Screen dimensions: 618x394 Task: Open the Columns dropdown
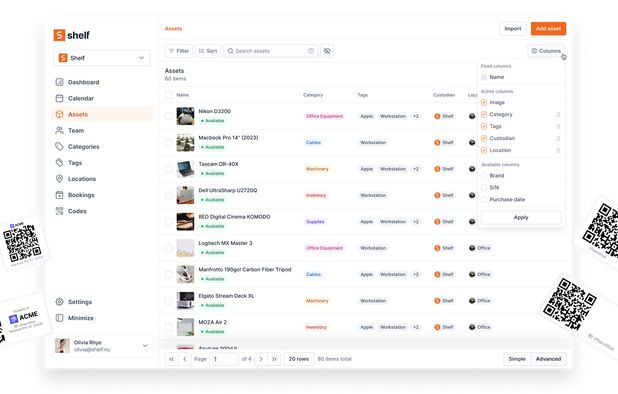[x=546, y=51]
